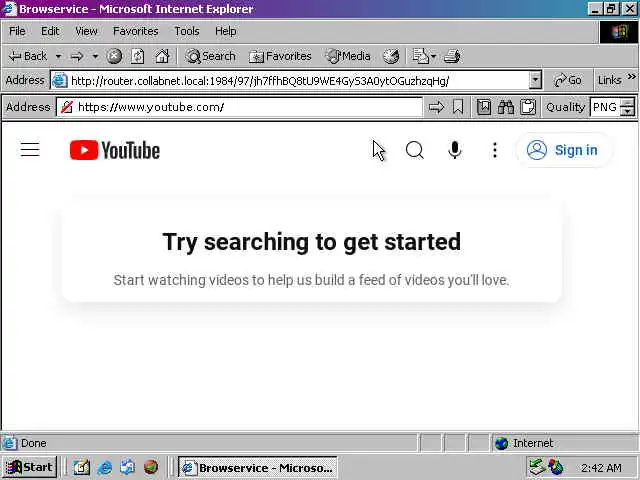Click the Sign in button
Image resolution: width=640 pixels, height=480 pixels.
pyautogui.click(x=562, y=150)
